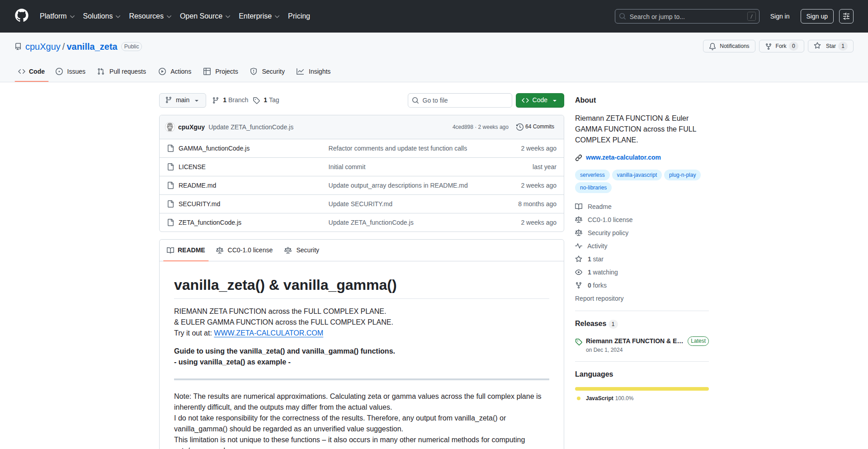Open the 64 Commits history
Image resolution: width=868 pixels, height=449 pixels.
(x=535, y=127)
